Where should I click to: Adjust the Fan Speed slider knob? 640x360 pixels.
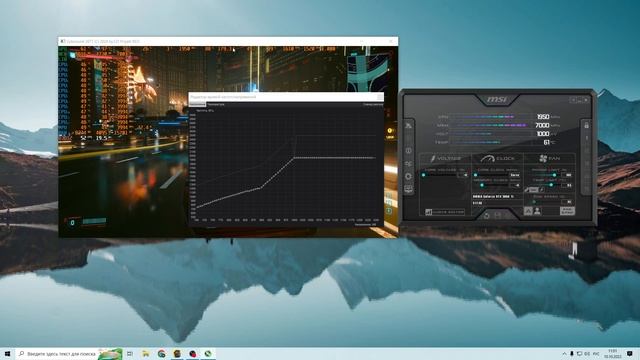534,202
